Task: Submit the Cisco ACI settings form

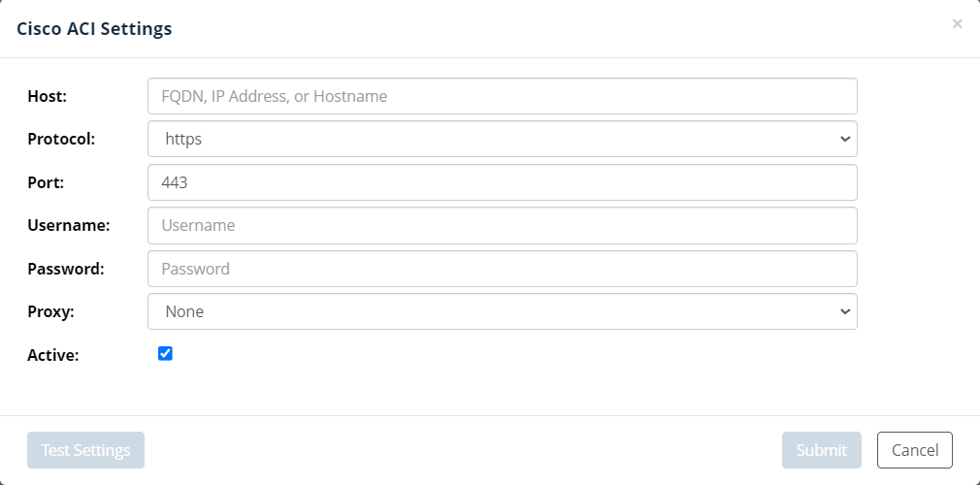Action: click(821, 450)
